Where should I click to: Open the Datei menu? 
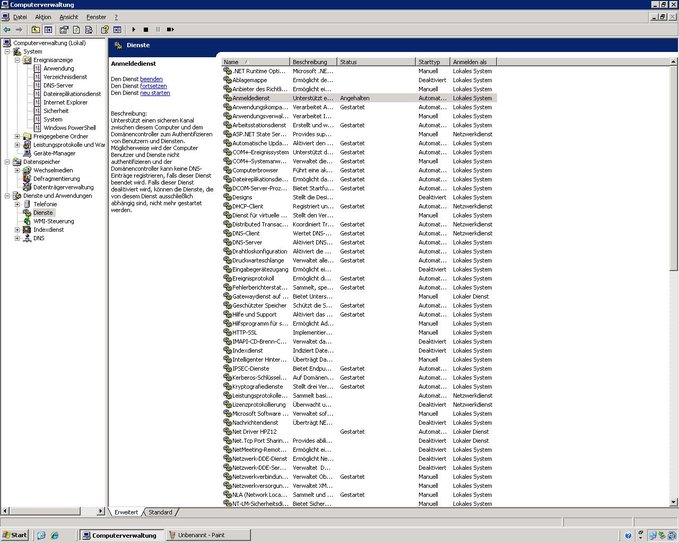[20, 17]
